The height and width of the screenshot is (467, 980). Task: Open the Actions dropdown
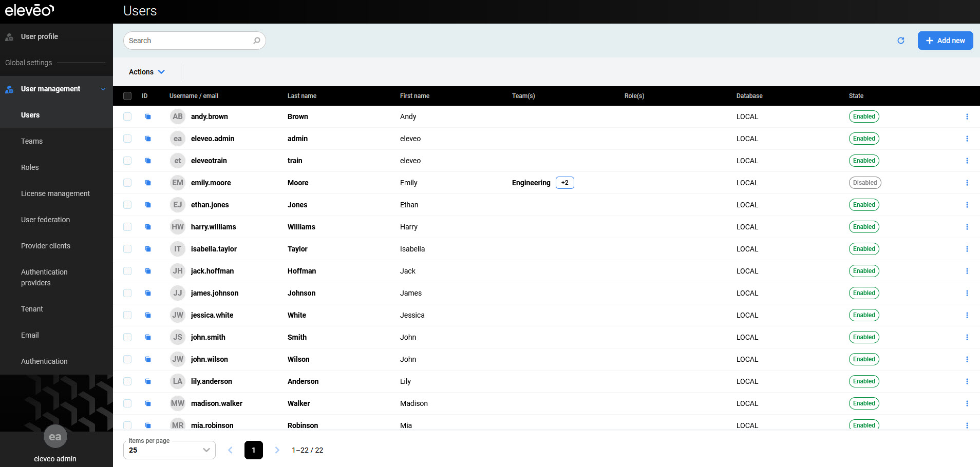click(146, 72)
